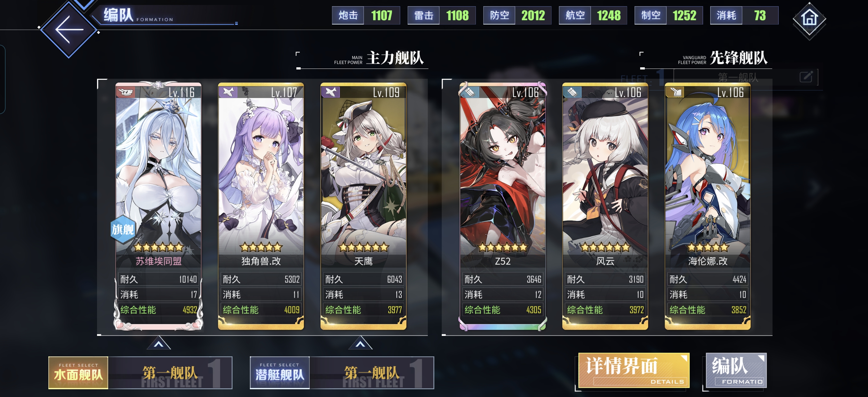
Task: Select the 风云 ship card
Action: point(605,206)
